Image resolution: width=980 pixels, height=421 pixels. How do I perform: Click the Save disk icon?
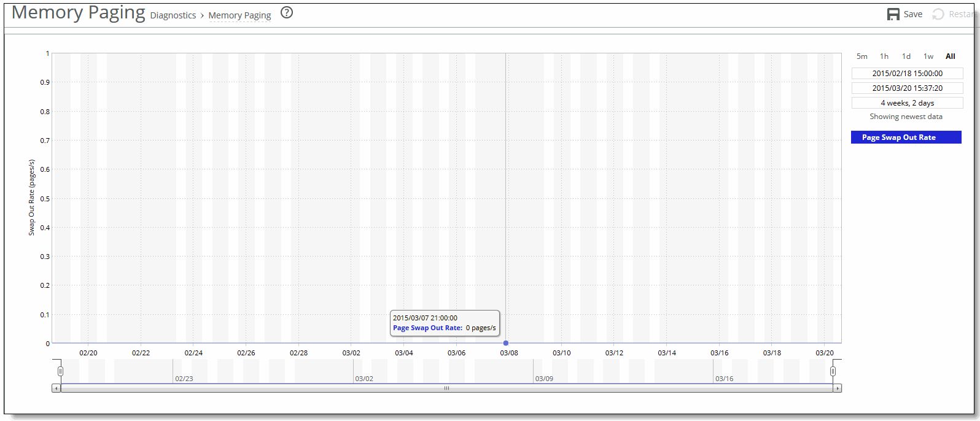tap(893, 14)
